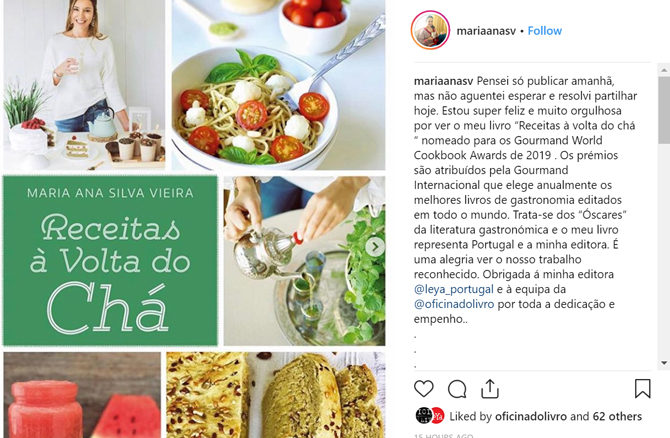Open the @leya_portugal mention link
This screenshot has width=670, height=438.
(453, 289)
